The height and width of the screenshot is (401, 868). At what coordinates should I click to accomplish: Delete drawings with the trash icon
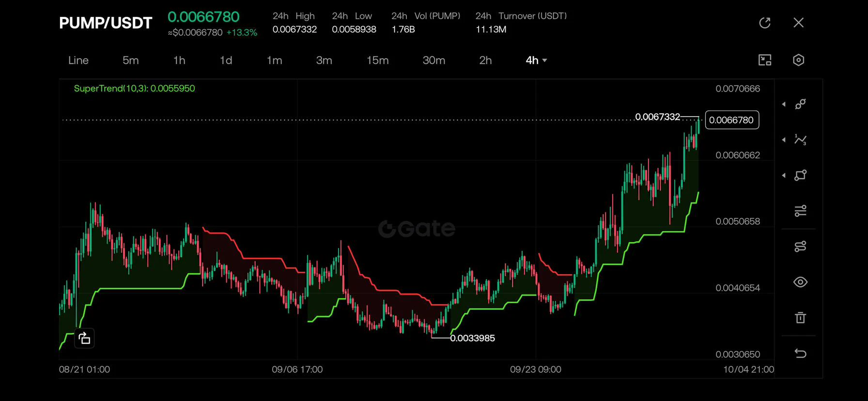pyautogui.click(x=801, y=318)
